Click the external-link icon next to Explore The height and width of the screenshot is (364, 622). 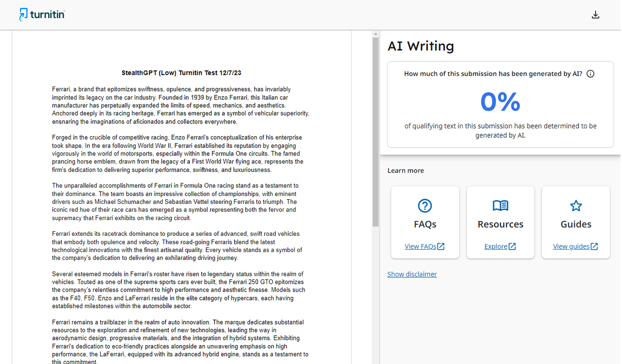(512, 247)
